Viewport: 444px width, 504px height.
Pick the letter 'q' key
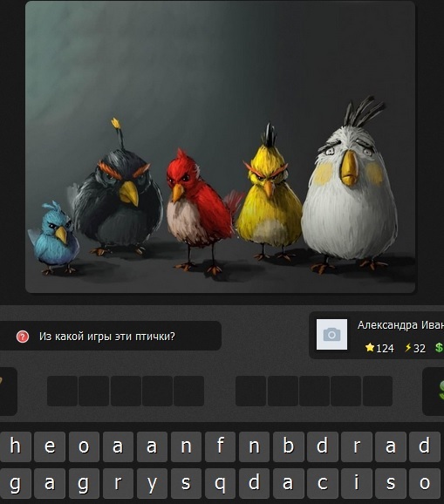pyautogui.click(x=220, y=483)
